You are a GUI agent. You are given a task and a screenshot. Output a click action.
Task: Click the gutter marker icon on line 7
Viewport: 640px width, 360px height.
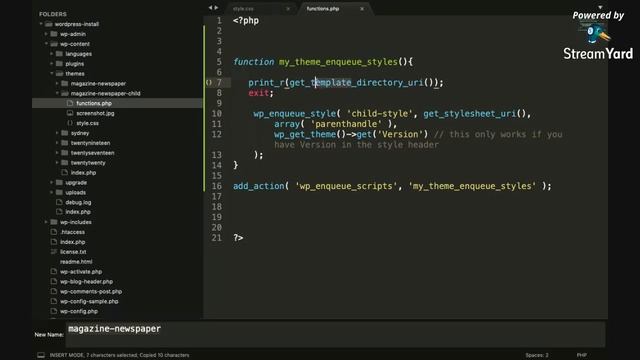tap(209, 82)
